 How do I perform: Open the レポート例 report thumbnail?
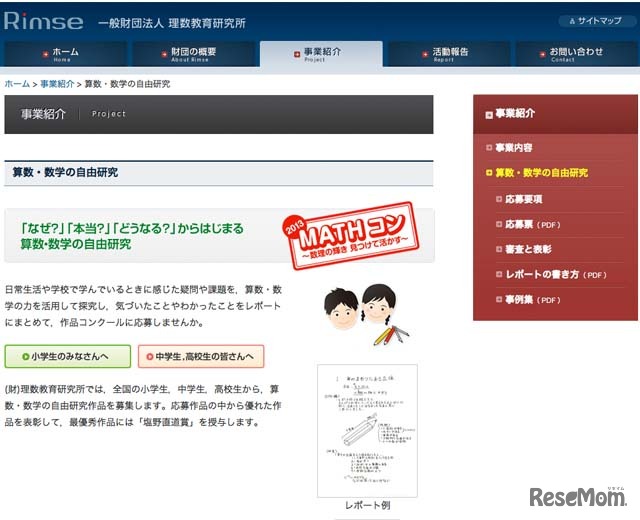367,431
